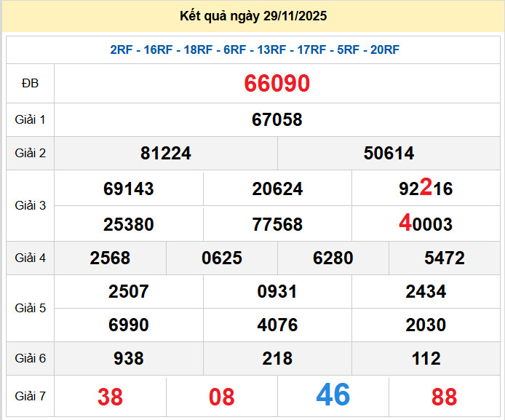Click the Giải 4 number 0625
505x420 pixels.
coord(222,258)
